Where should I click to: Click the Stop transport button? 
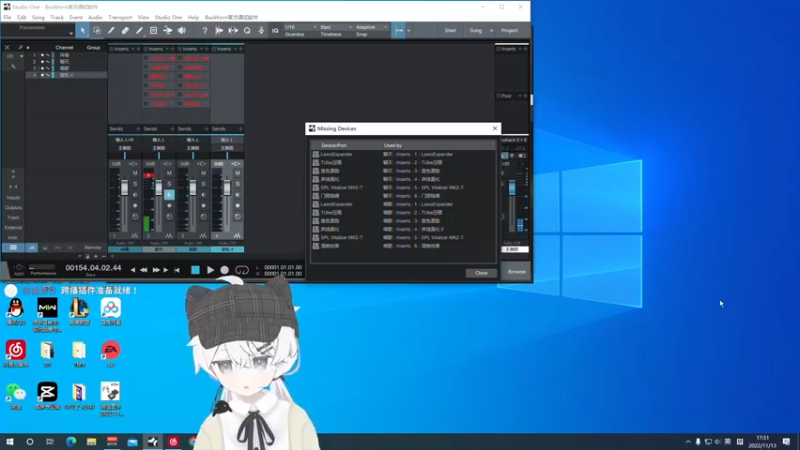tap(195, 270)
